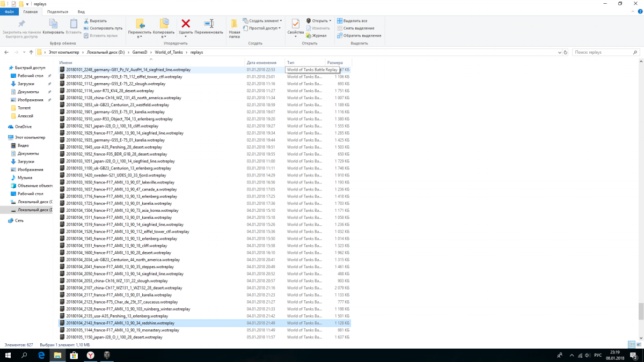Switch to details view in the status bar
The height and width of the screenshot is (362, 644).
pyautogui.click(x=631, y=344)
